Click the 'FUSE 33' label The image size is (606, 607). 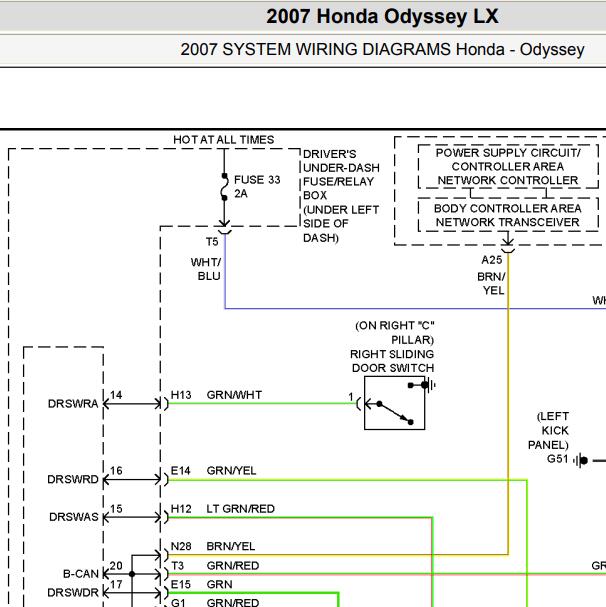point(257,180)
